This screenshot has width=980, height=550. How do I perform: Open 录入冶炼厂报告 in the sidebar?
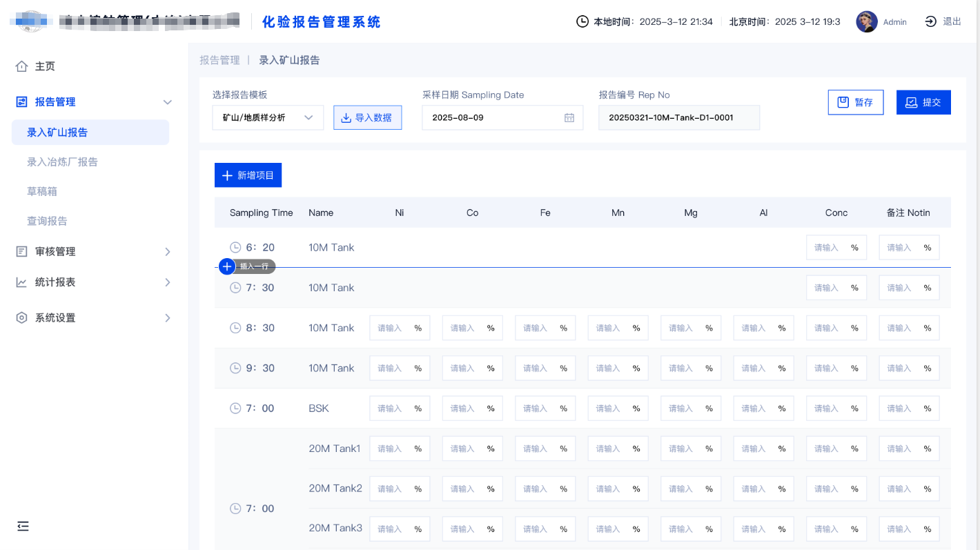click(x=62, y=162)
